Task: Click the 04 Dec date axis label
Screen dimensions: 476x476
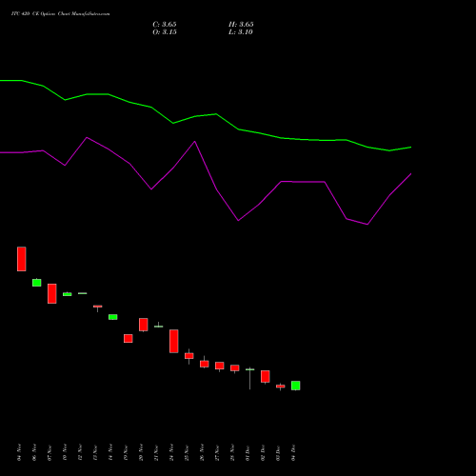Action: pos(293,452)
